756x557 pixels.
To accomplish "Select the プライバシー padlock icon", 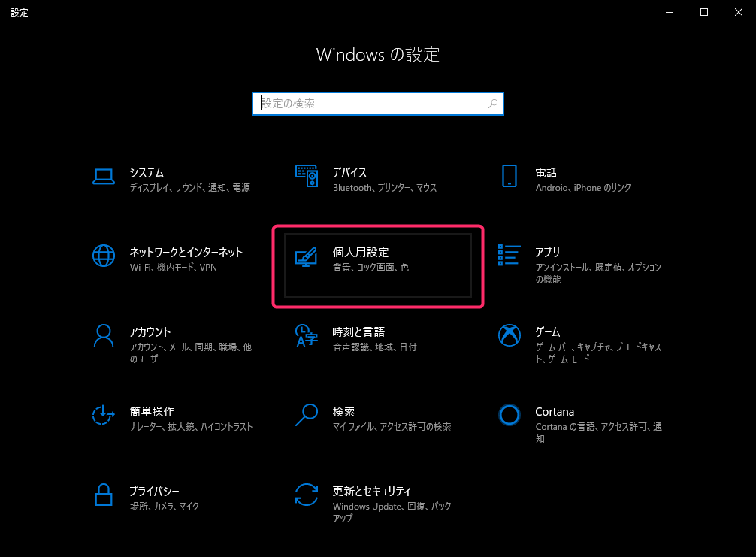I will click(104, 495).
